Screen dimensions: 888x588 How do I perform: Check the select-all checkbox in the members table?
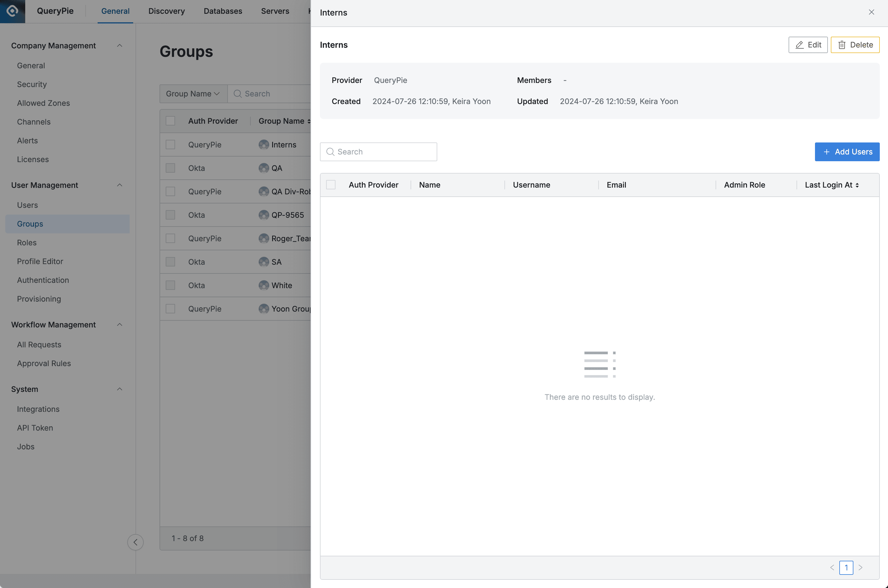(331, 184)
